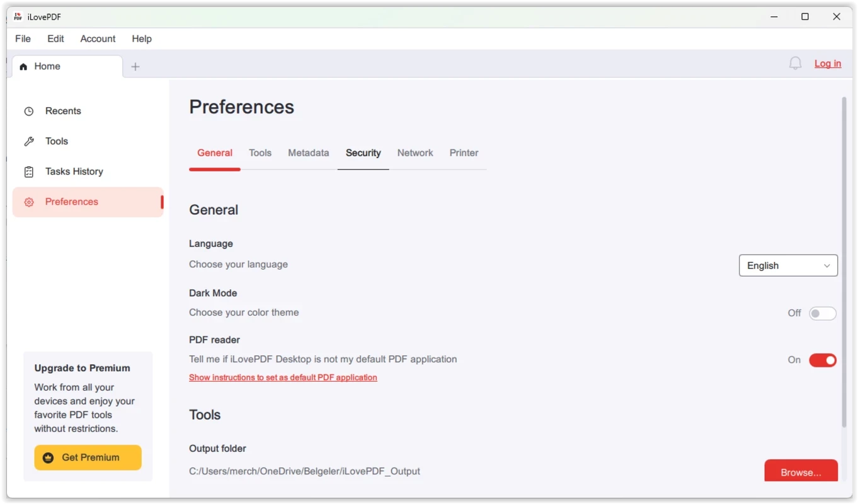Open the English language dropdown
Viewport: 858px width, 504px height.
click(x=788, y=266)
